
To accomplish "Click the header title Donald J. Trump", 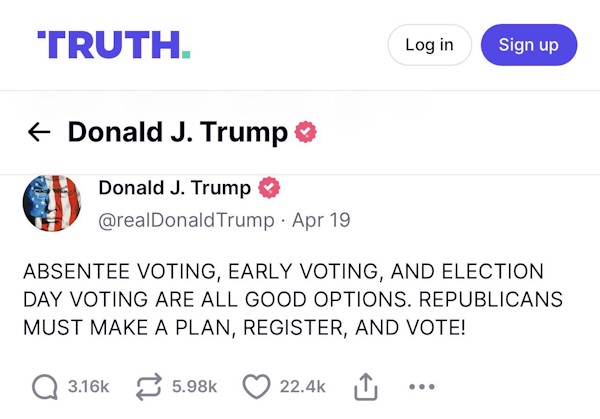I will [178, 132].
